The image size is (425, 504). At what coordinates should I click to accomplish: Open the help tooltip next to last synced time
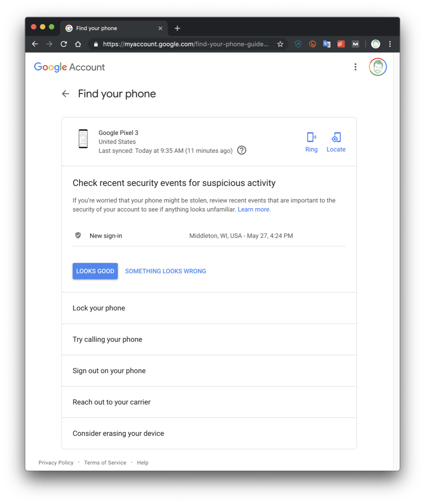pos(241,150)
